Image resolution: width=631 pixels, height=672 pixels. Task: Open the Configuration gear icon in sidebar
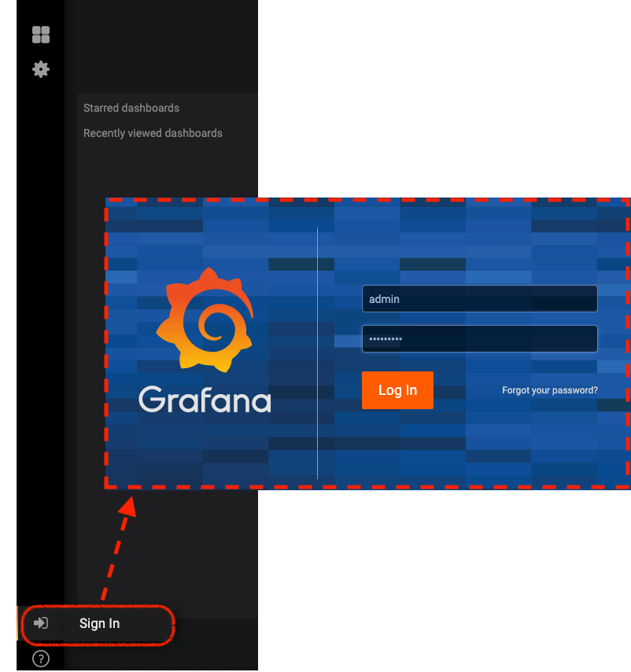pos(41,69)
